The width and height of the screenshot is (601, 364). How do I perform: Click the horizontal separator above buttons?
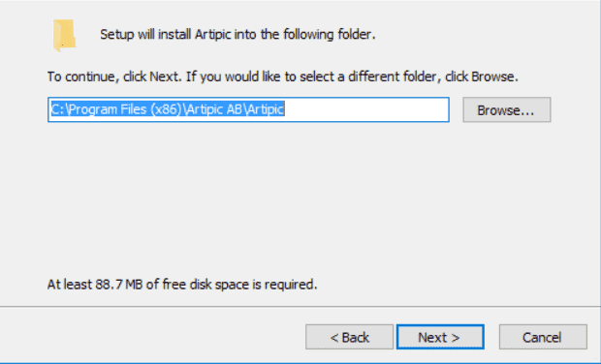click(300, 306)
